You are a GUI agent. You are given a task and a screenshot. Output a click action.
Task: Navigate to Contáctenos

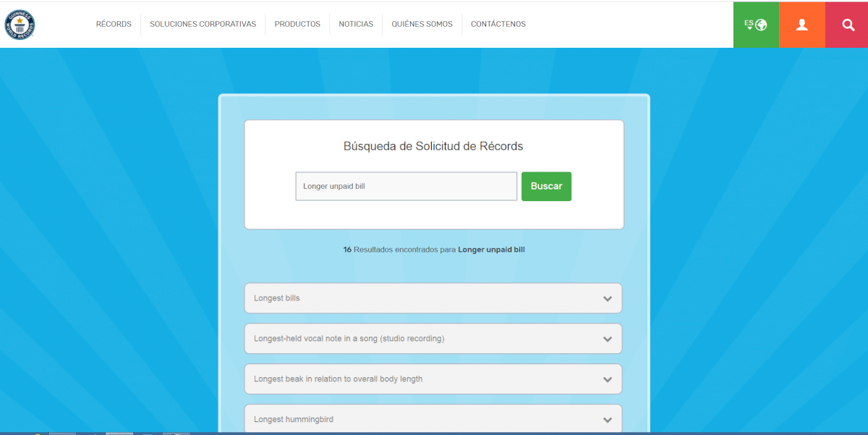click(x=498, y=24)
